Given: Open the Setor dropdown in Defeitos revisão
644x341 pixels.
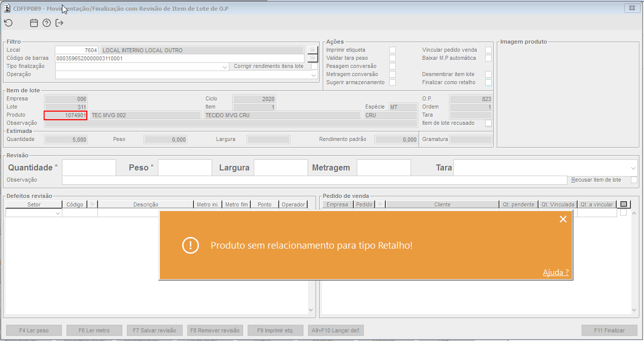Looking at the screenshot, I should pyautogui.click(x=57, y=213).
